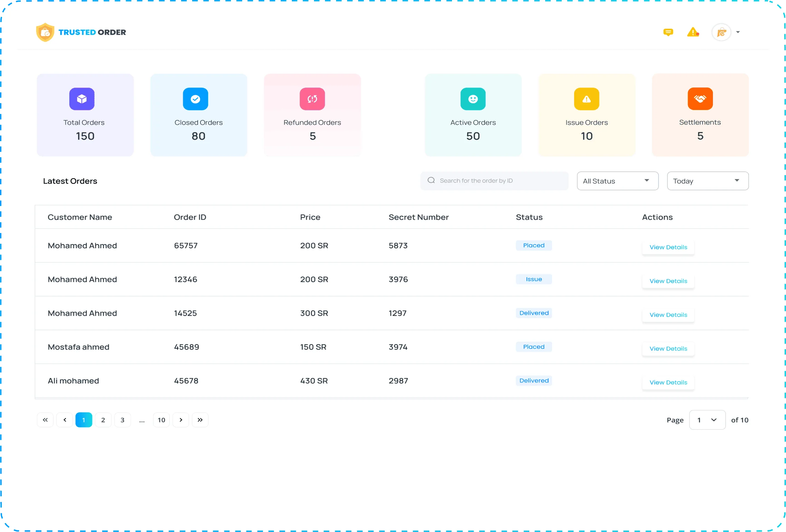Click the user profile avatar

721,32
